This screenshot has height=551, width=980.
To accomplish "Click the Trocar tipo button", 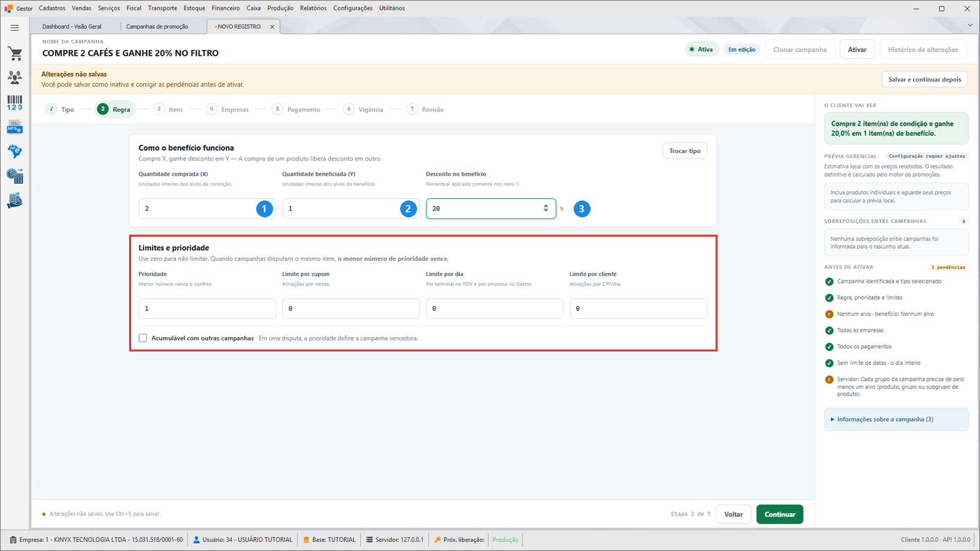I will 685,151.
